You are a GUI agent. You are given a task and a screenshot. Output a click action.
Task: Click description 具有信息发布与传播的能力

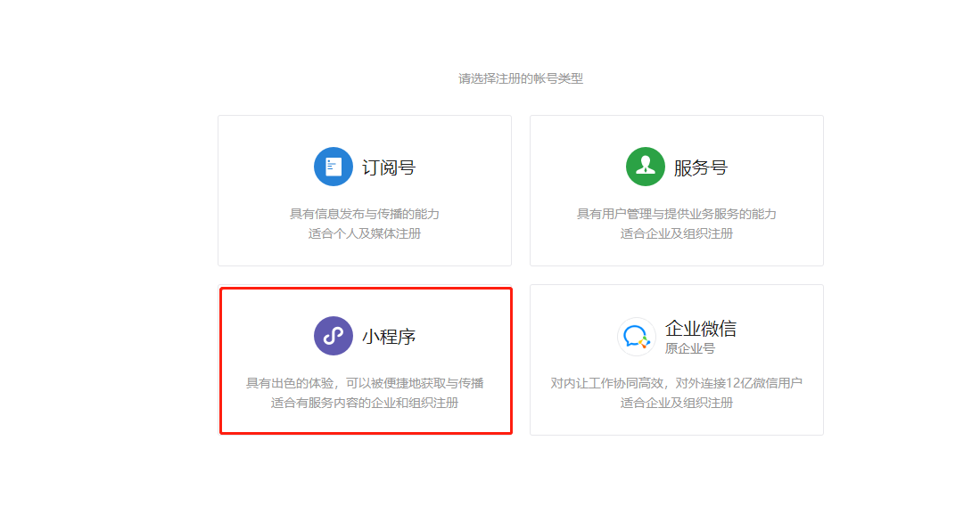(364, 214)
